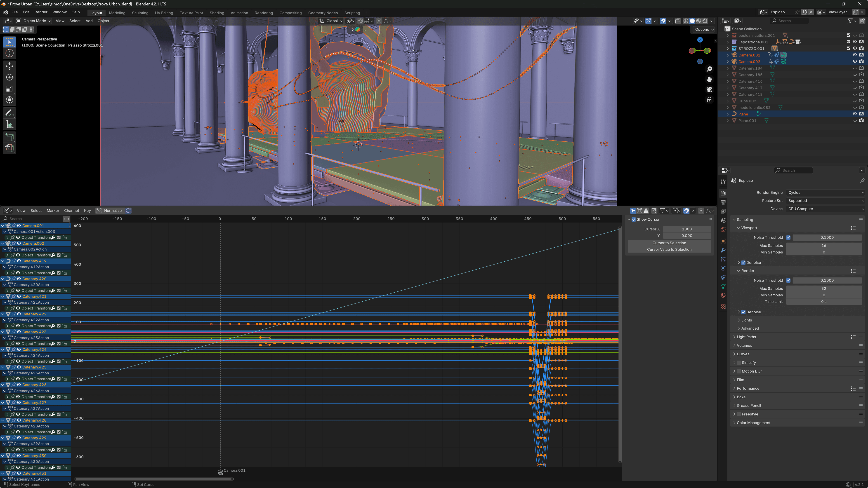
Task: Open the Channel menu in graph editor
Action: coord(71,211)
